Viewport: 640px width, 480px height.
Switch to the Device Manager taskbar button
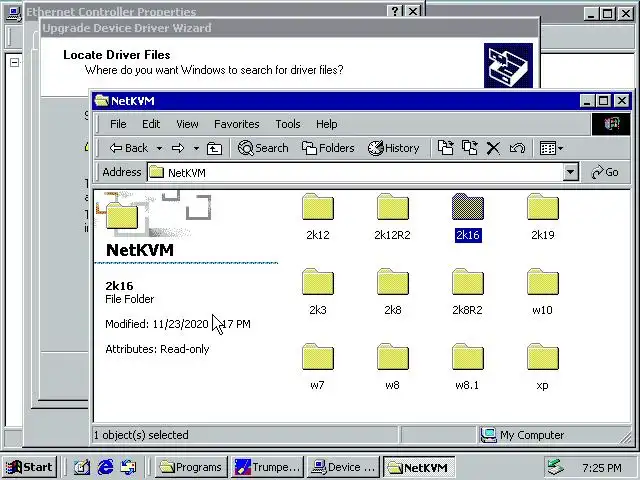(x=344, y=467)
